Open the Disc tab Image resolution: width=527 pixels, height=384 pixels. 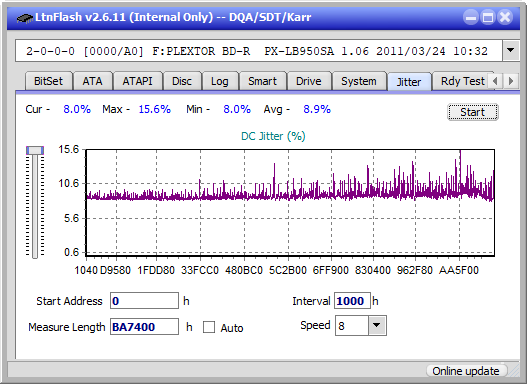pyautogui.click(x=182, y=81)
